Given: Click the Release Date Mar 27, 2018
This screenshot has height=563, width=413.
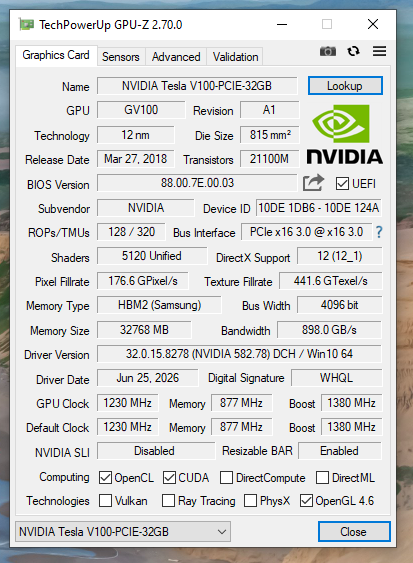Looking at the screenshot, I should click(135, 159).
